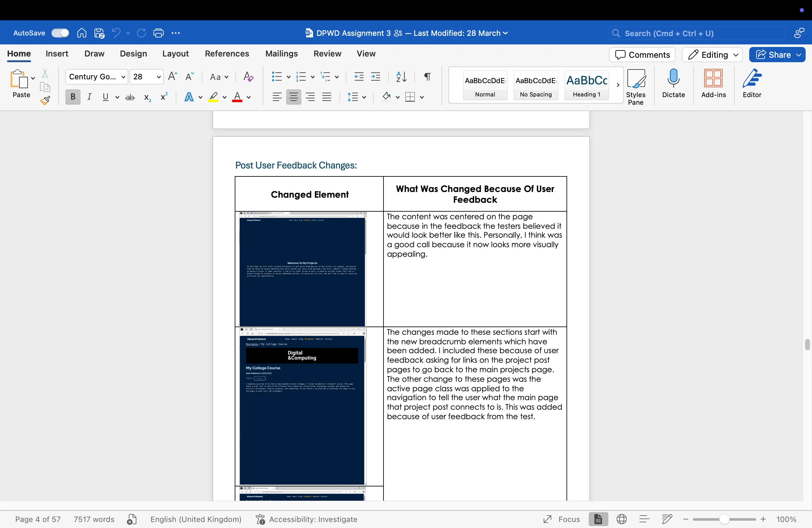Clear all formatting from selection
Image resolution: width=812 pixels, height=528 pixels.
[x=248, y=77]
